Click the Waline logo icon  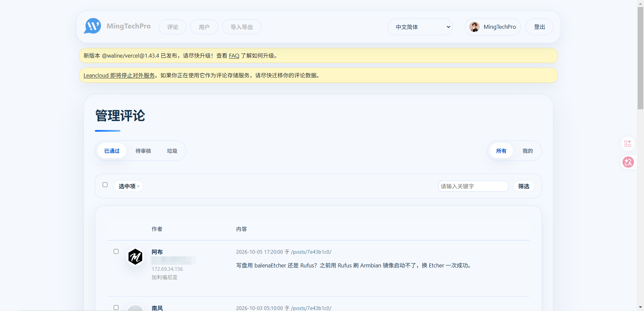click(x=92, y=26)
